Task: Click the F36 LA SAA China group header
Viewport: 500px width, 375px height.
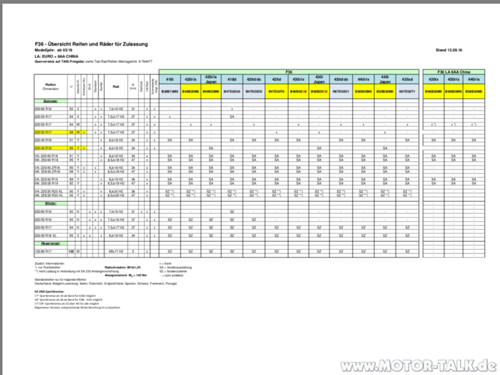Action: pos(454,72)
